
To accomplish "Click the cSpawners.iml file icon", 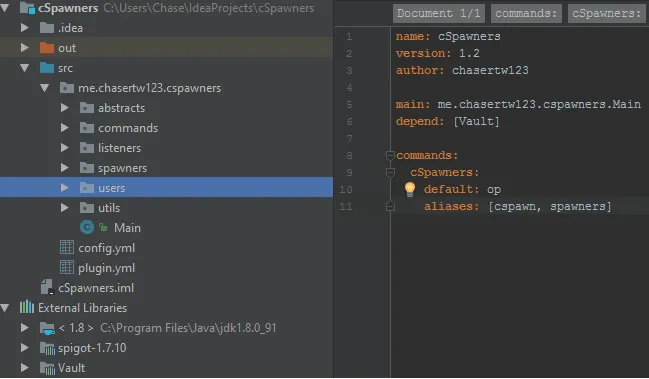I will click(x=47, y=287).
